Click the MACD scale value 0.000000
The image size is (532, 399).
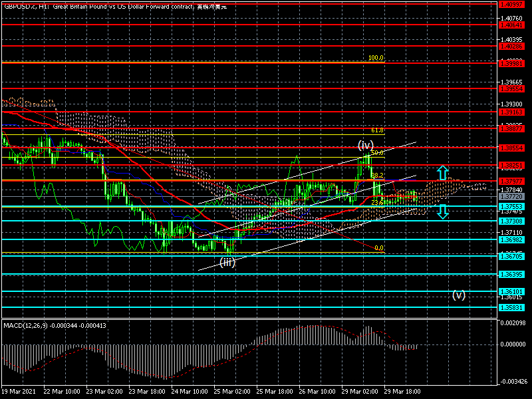513,344
